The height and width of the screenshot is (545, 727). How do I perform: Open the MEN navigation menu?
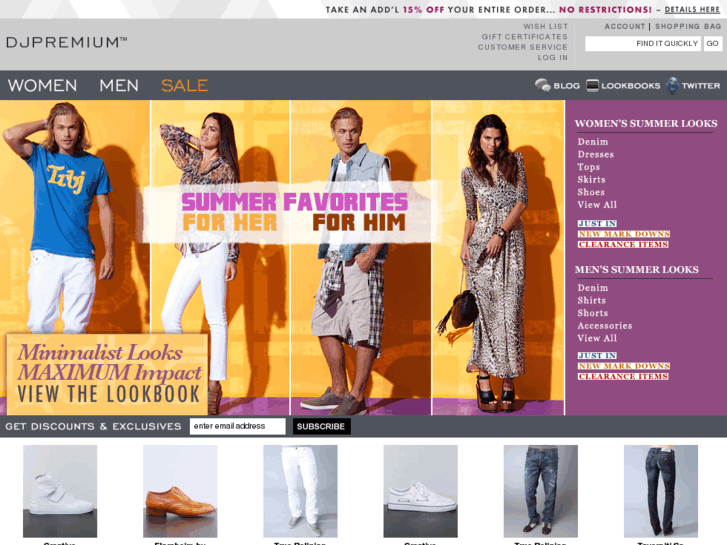click(x=119, y=85)
